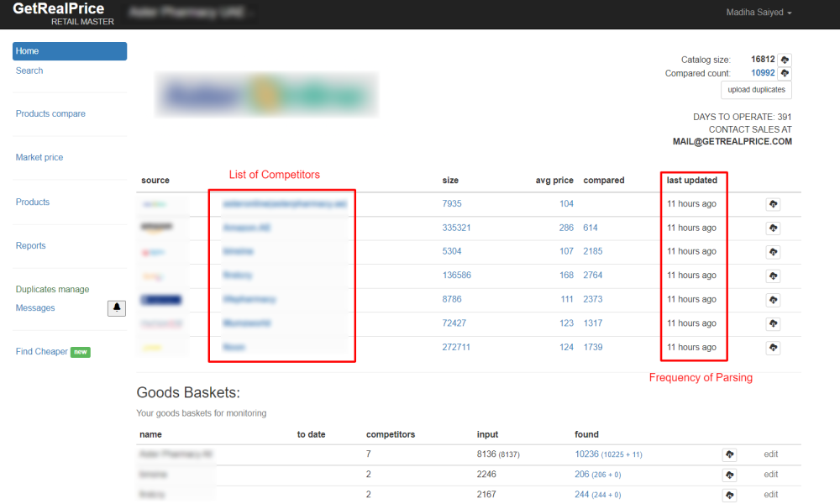
Task: Click download icon beside Compared count
Action: [785, 73]
